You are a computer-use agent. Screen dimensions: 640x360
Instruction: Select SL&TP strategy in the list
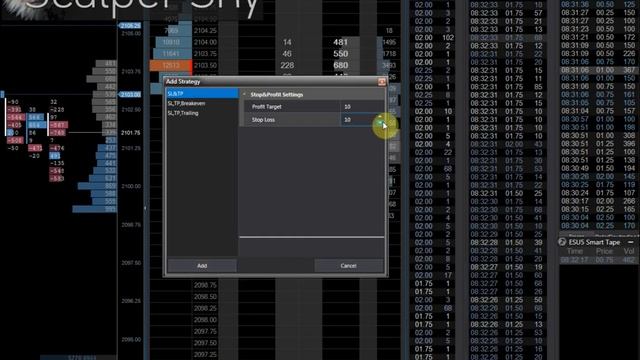[x=202, y=93]
